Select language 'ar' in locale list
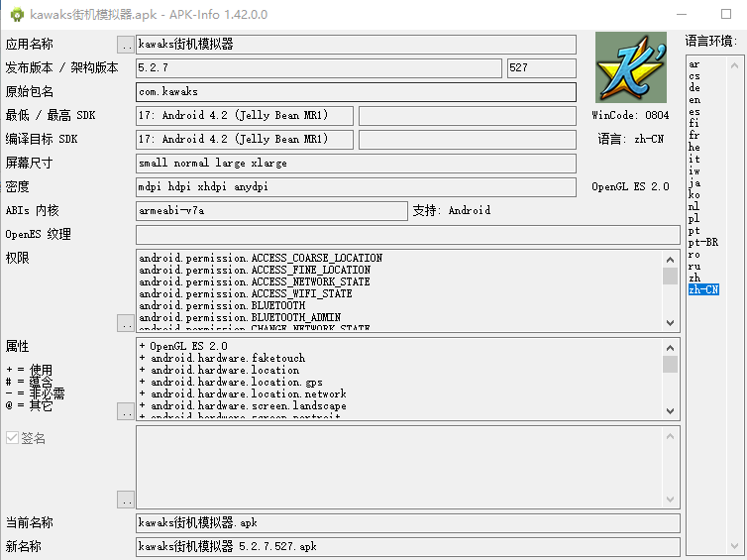 (x=694, y=63)
